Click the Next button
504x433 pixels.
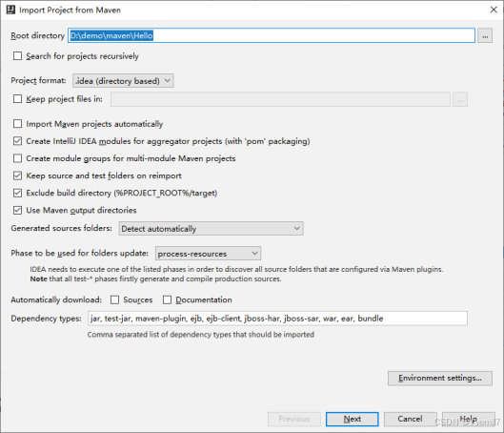click(352, 419)
